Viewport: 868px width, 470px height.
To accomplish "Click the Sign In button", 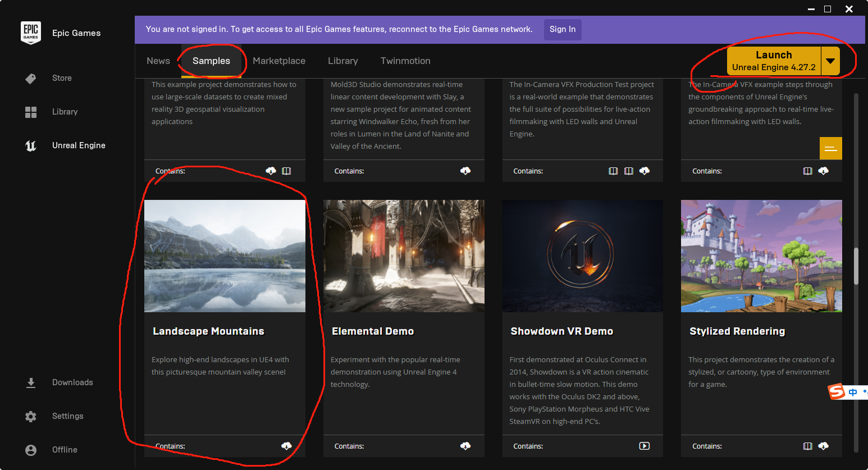I will point(563,29).
